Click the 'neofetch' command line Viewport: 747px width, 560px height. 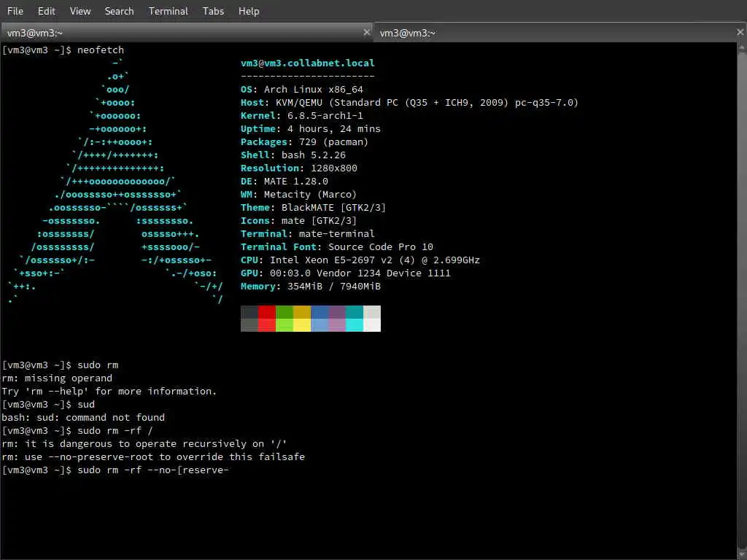click(63, 50)
